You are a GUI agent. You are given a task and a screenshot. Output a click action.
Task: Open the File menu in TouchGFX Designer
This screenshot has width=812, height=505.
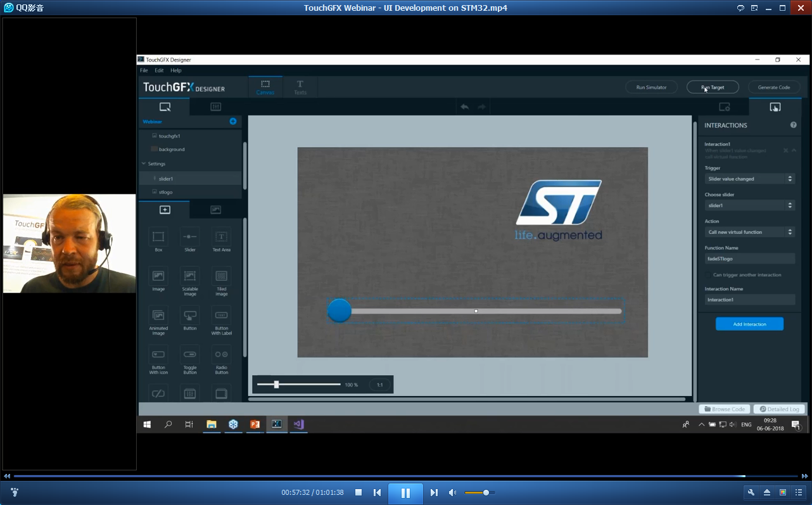coord(144,70)
